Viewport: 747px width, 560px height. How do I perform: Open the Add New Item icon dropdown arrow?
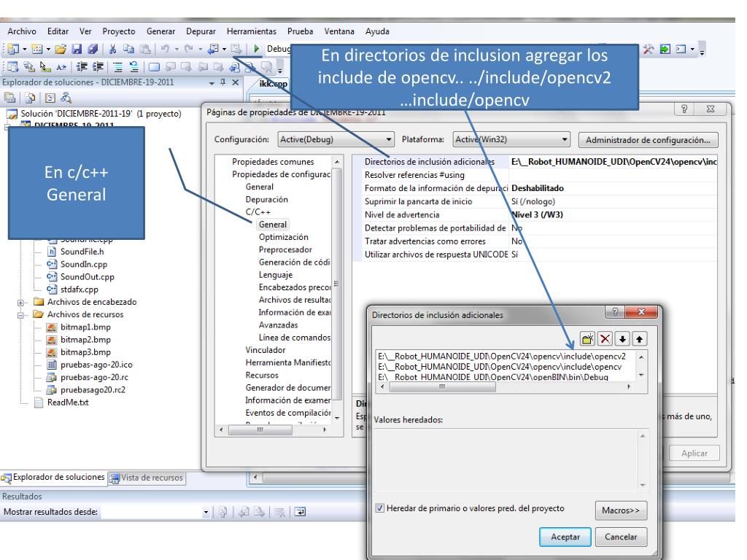pos(48,49)
